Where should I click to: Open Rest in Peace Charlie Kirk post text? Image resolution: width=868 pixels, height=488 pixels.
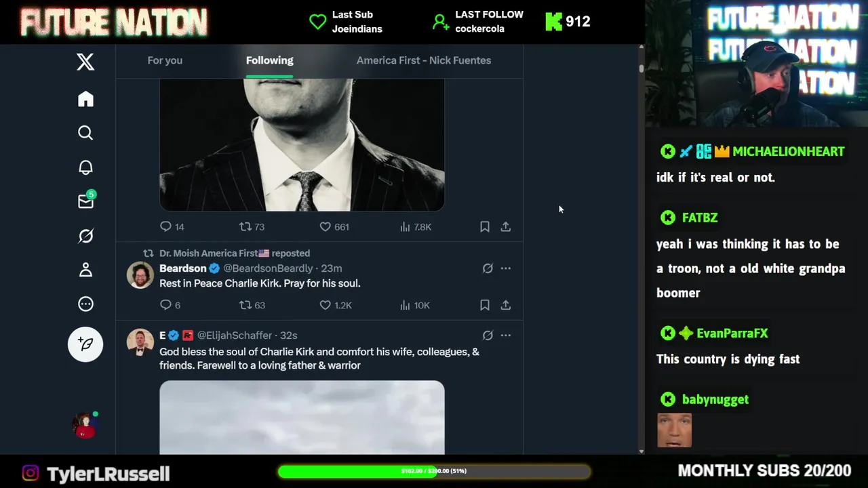click(x=260, y=283)
